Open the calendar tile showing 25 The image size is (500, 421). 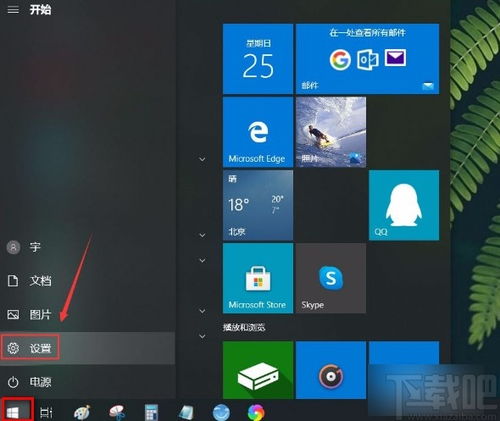[x=258, y=59]
